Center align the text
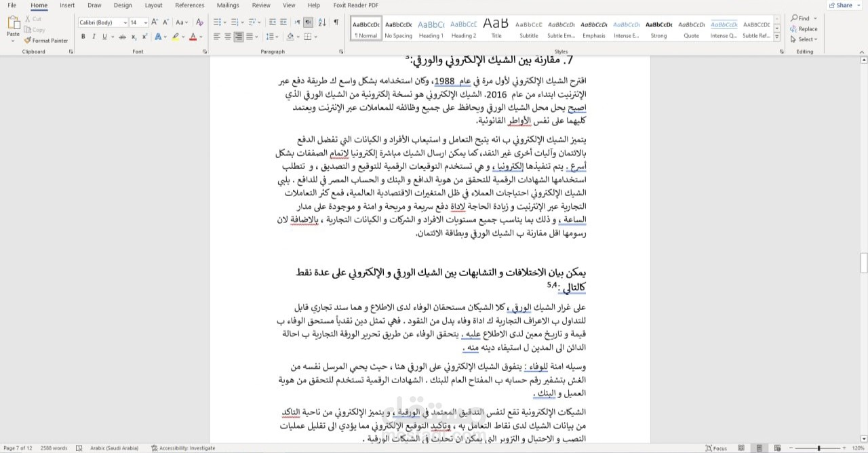Image resolution: width=868 pixels, height=453 pixels. pos(228,37)
